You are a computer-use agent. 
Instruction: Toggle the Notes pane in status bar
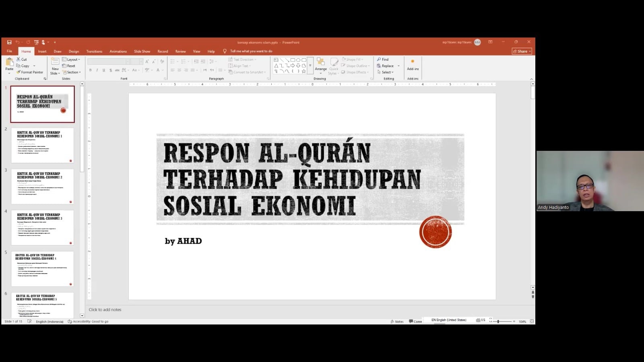coord(397,321)
